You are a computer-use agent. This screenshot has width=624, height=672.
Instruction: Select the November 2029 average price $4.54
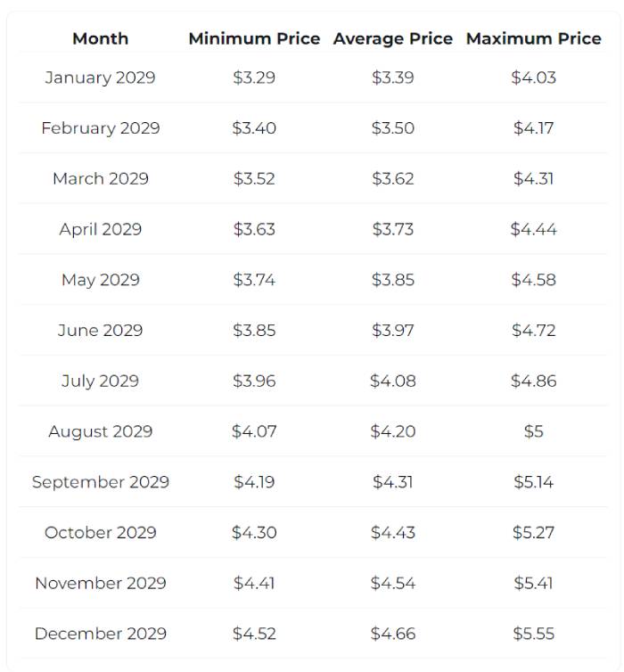(392, 583)
